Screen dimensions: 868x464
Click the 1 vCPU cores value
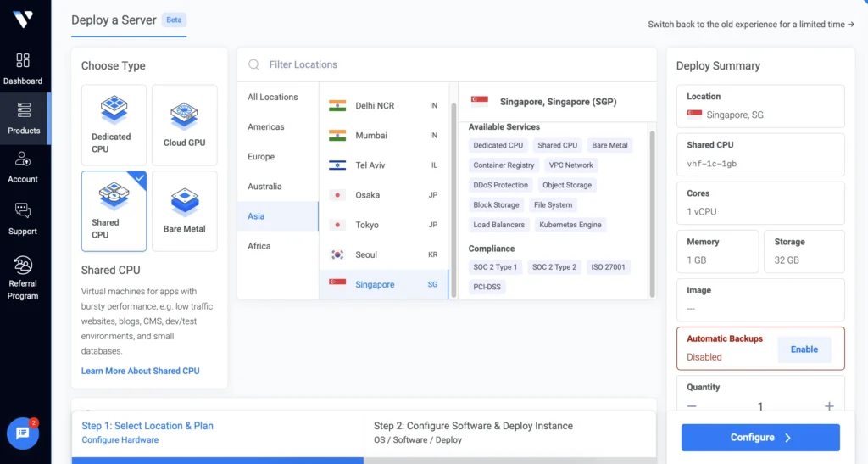coord(701,211)
